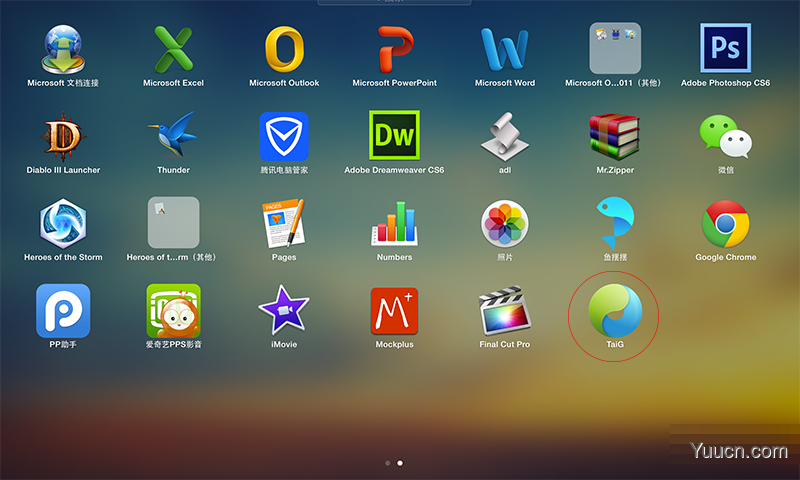
Task: Launch iMovie
Action: coord(284,310)
